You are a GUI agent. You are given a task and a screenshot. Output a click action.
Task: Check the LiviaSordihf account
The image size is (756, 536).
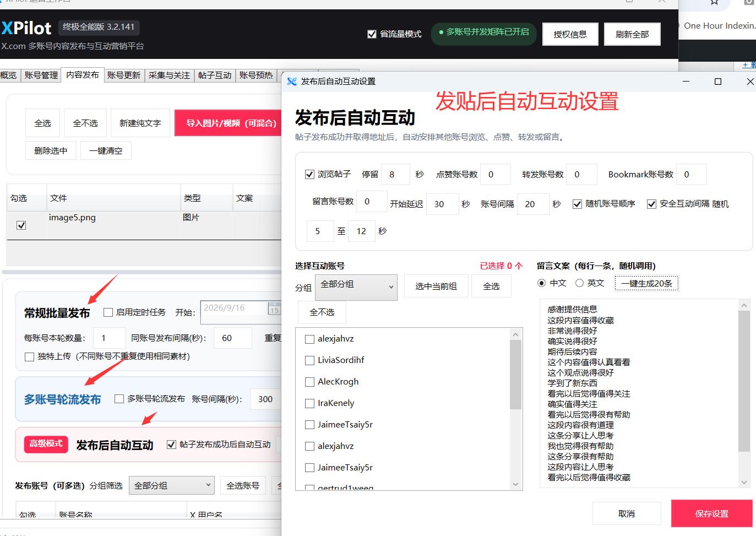(309, 360)
